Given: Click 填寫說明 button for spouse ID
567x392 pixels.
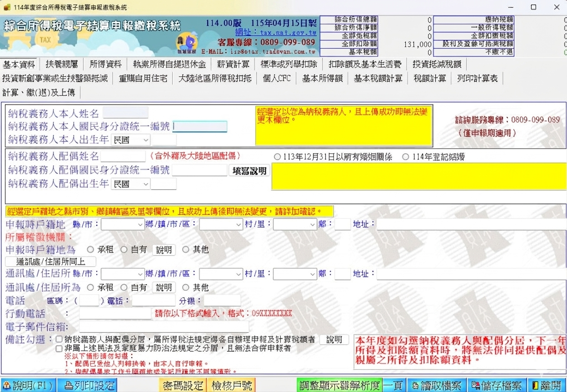Looking at the screenshot, I should [x=249, y=171].
